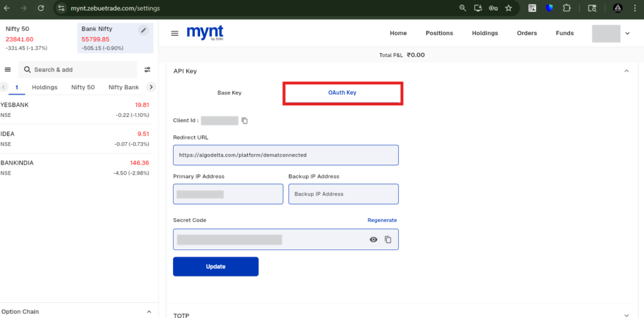Bookmark page with browser star icon
The width and height of the screenshot is (644, 318).
(x=508, y=8)
